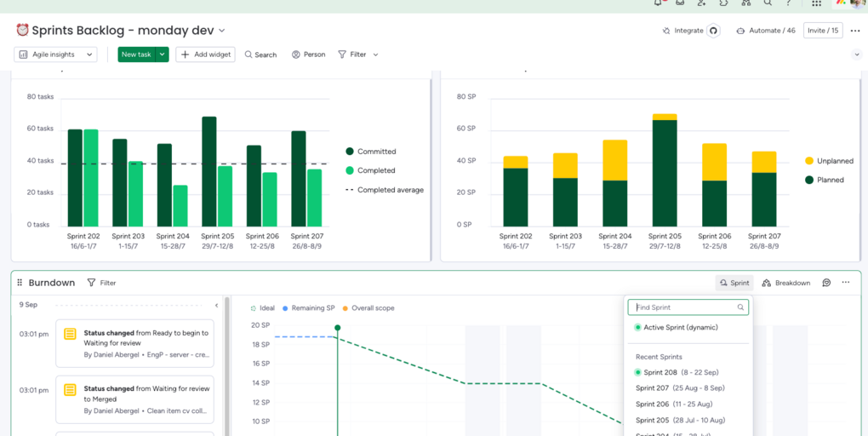
Task: Open the Sprint selector in Burndown
Action: coord(734,283)
